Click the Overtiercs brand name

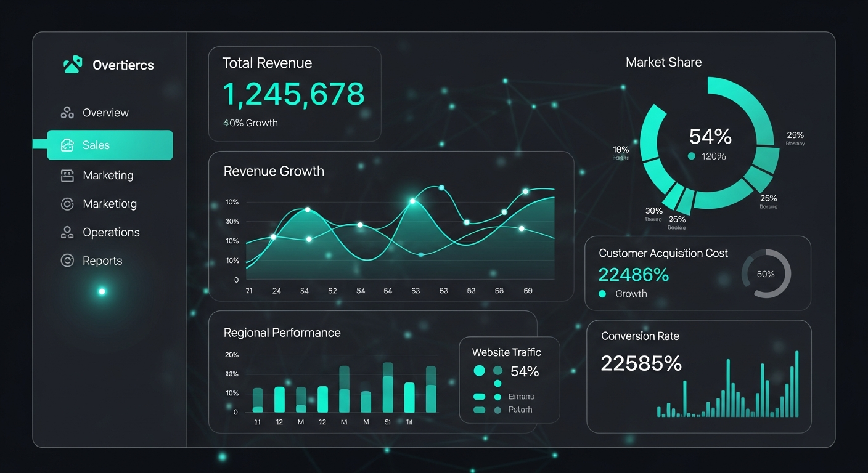[x=123, y=65]
